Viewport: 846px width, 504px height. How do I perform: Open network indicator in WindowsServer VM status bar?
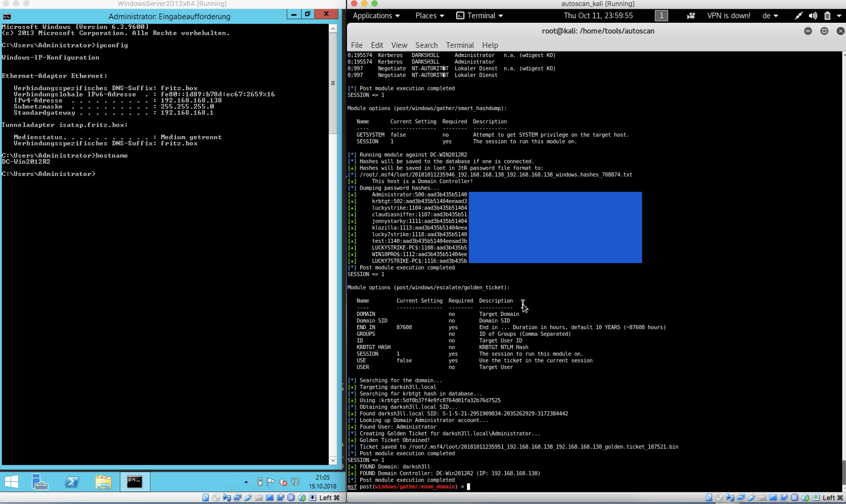coord(238,497)
